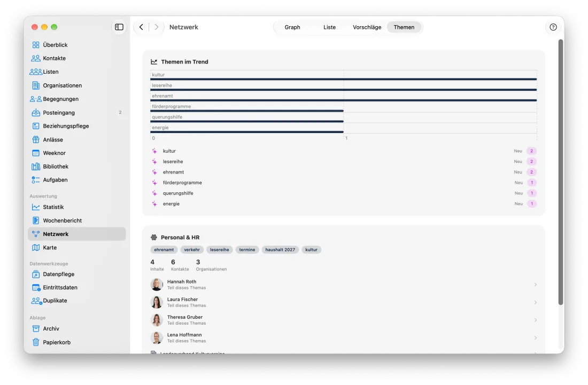The image size is (588, 385).
Task: Click the 4 Inhalte count
Action: click(x=157, y=265)
